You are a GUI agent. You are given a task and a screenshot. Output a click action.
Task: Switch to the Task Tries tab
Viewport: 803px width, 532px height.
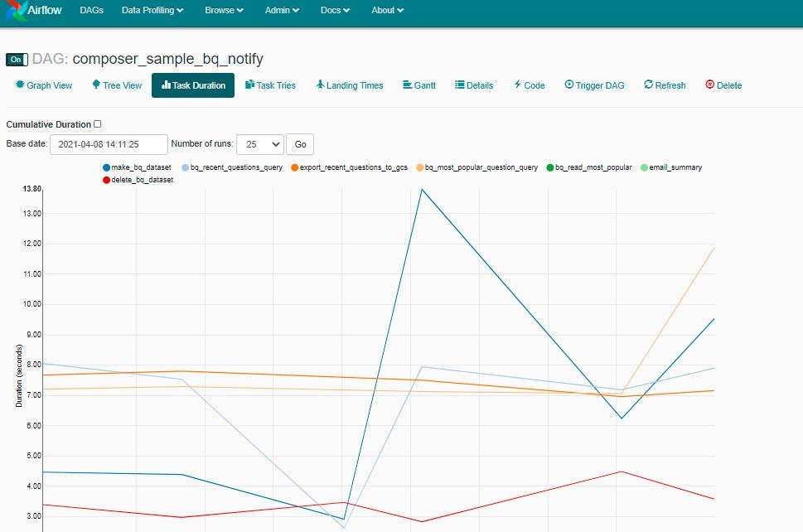(271, 85)
